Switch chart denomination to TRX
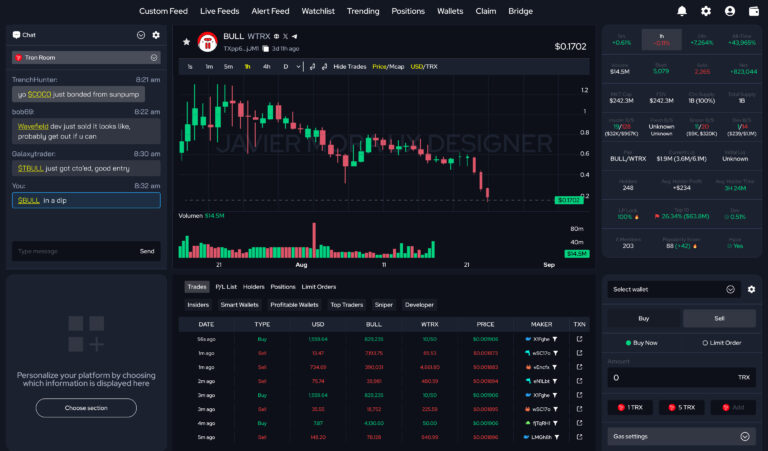Screen dimensions: 768x451 coord(432,67)
